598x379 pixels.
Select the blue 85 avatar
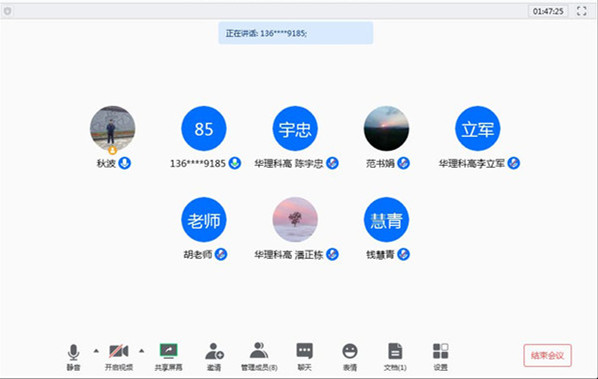tap(204, 128)
